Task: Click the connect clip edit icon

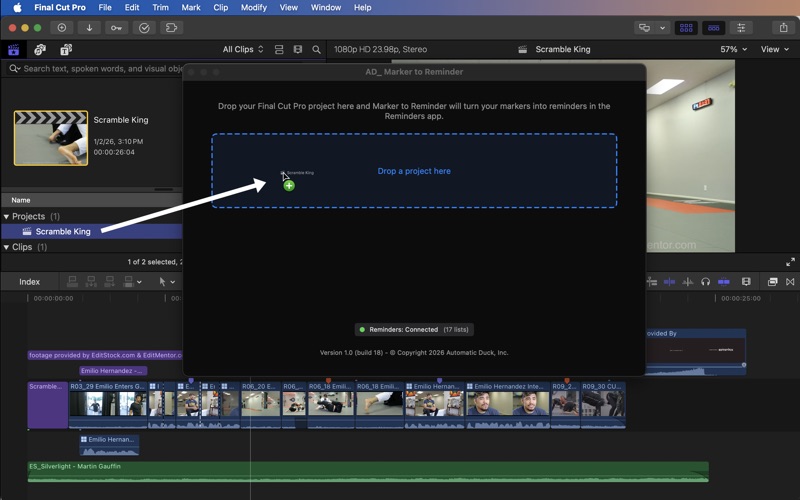Action: click(72, 281)
